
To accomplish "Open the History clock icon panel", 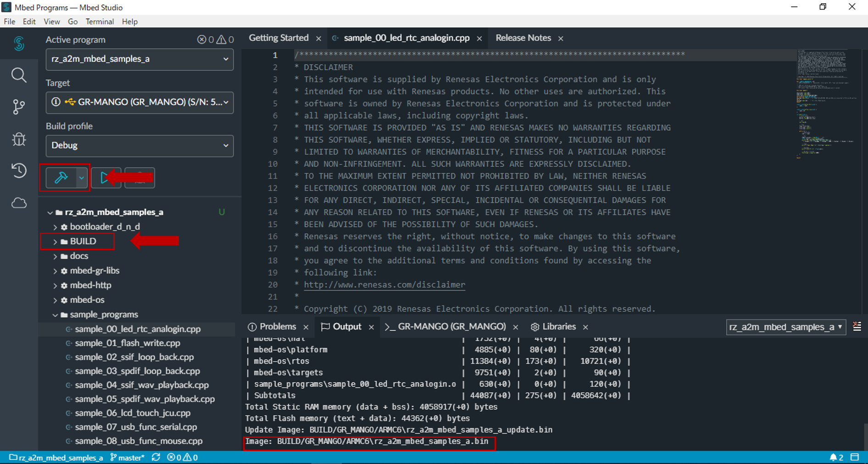I will click(19, 171).
